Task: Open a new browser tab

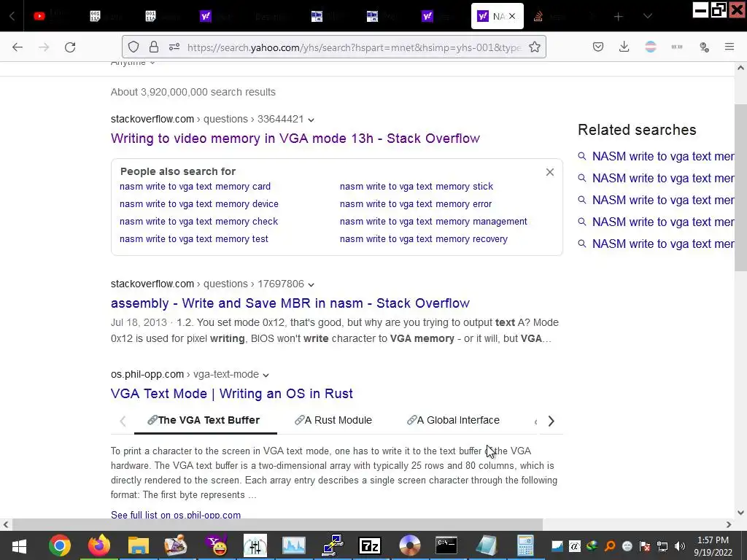Action: point(619,17)
